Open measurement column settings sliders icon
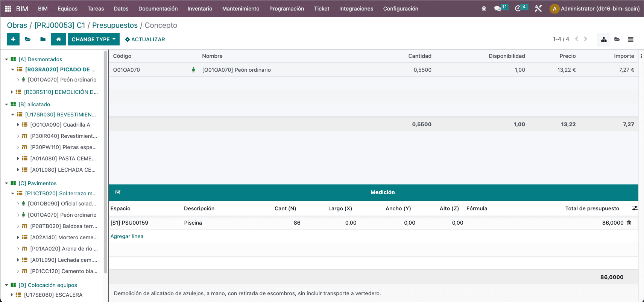Image resolution: width=644 pixels, height=302 pixels. [x=635, y=208]
